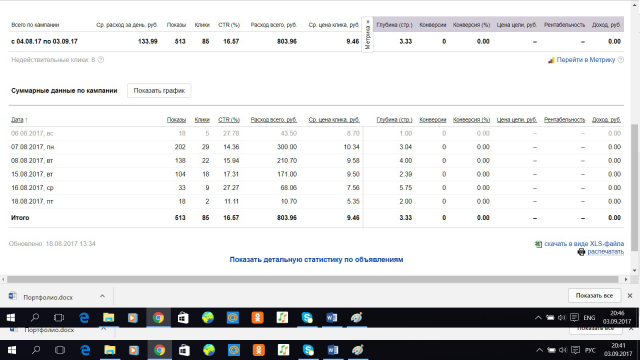Click the 210.70 expense value
The width and height of the screenshot is (640, 360).
pos(287,160)
